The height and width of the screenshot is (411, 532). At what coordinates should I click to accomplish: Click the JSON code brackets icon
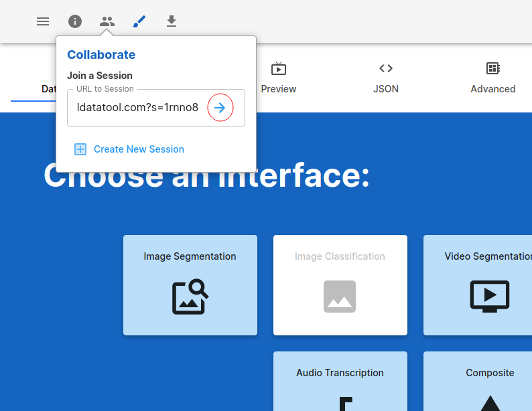[386, 68]
